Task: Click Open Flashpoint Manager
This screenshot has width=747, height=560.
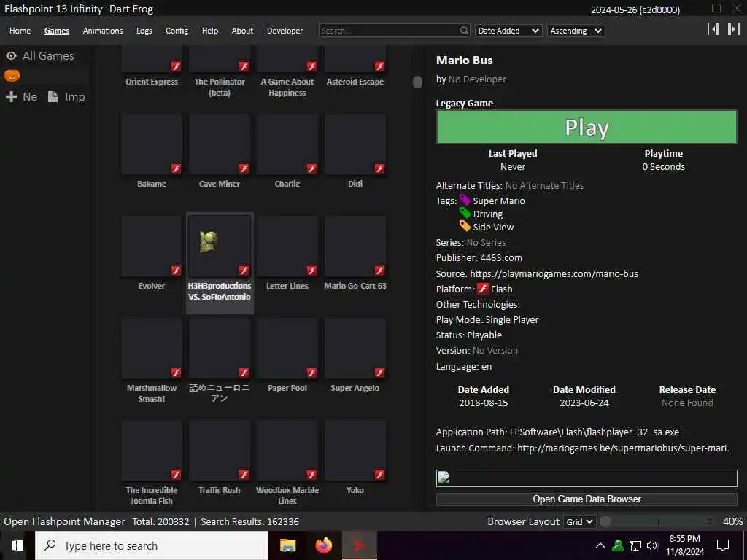Action: click(x=64, y=521)
